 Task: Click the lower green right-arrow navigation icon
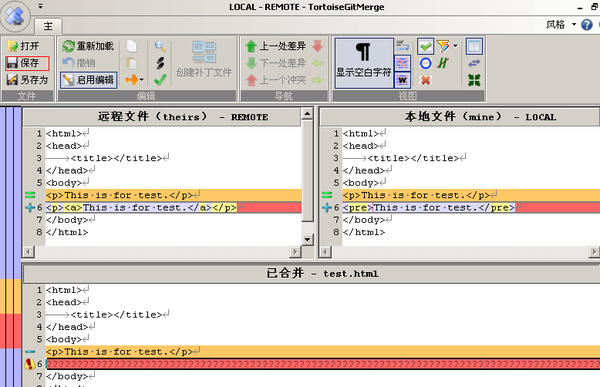click(x=318, y=80)
